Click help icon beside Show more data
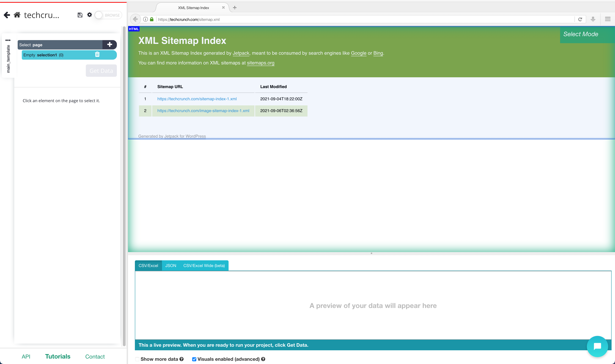 tap(182, 359)
